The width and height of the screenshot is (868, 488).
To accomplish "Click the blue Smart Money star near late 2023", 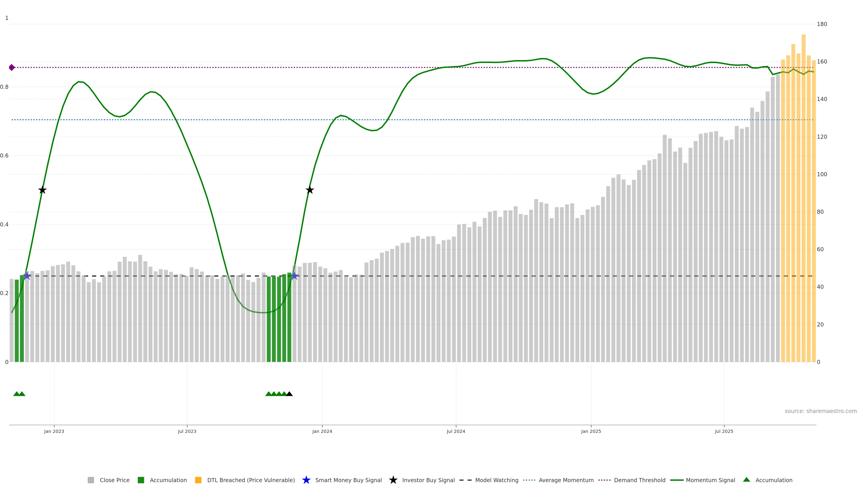I will pyautogui.click(x=295, y=276).
